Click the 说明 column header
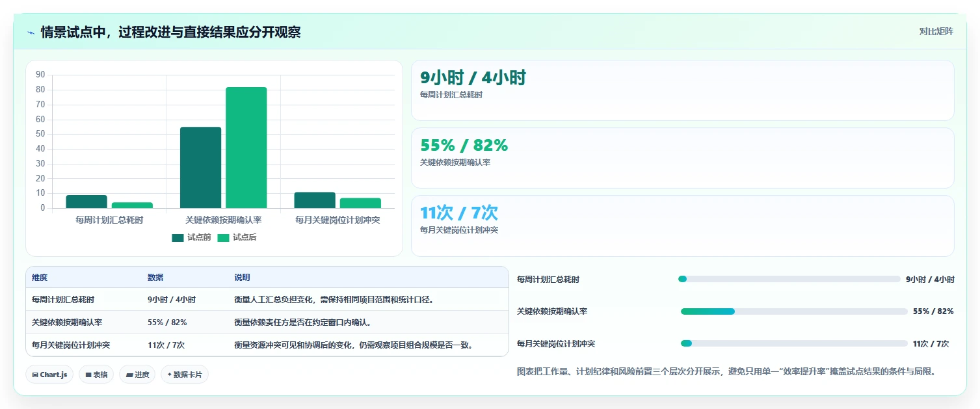The height and width of the screenshot is (409, 980). (x=242, y=278)
